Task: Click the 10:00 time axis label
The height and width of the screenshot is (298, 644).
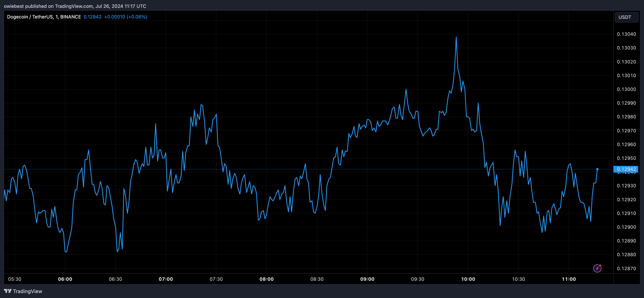Action: (x=468, y=279)
